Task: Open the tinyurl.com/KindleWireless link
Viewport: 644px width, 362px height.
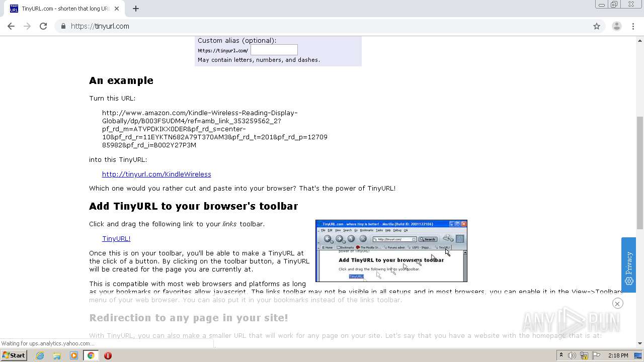Action: coord(156,174)
